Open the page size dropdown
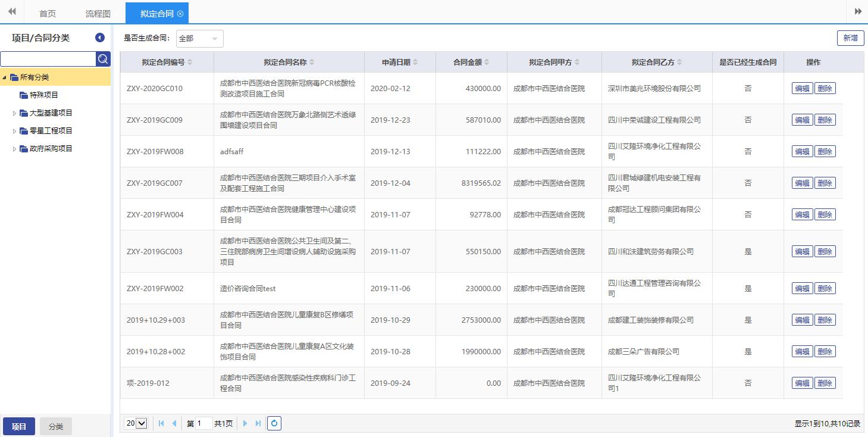This screenshot has width=868, height=437. [136, 423]
